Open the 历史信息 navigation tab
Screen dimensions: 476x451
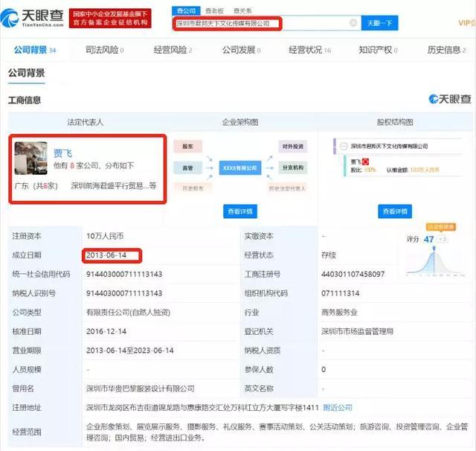[x=446, y=50]
